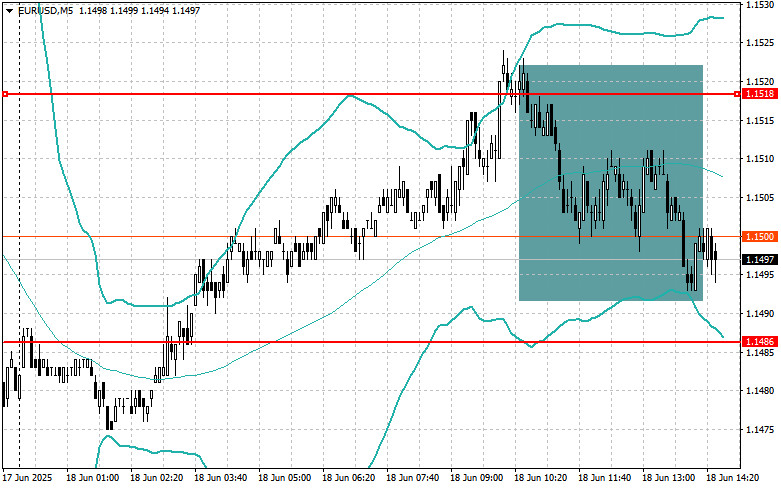Click the 18 Jun 03:40 time label
The width and height of the screenshot is (781, 489).
click(x=221, y=478)
